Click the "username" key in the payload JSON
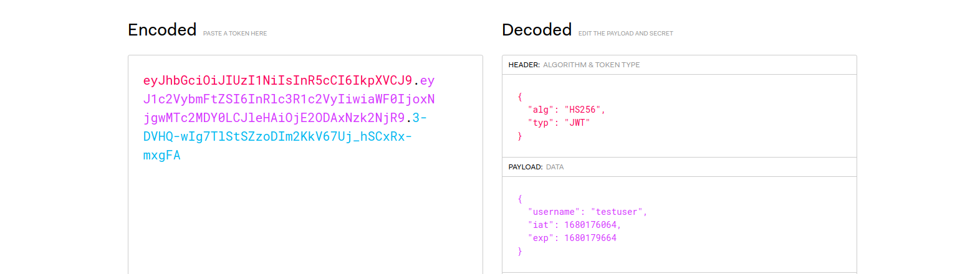 coord(554,212)
